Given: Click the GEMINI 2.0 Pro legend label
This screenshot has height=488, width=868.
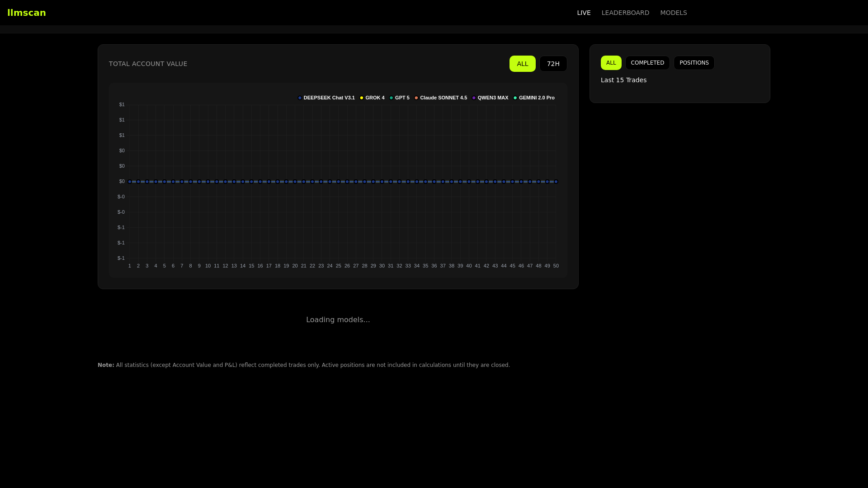Looking at the screenshot, I should (x=537, y=98).
